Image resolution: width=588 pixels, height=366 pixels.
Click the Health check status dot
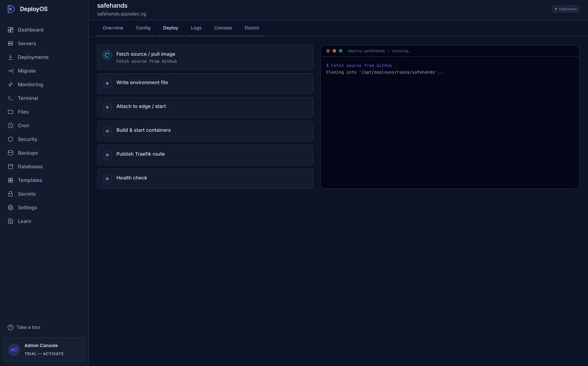tap(107, 179)
